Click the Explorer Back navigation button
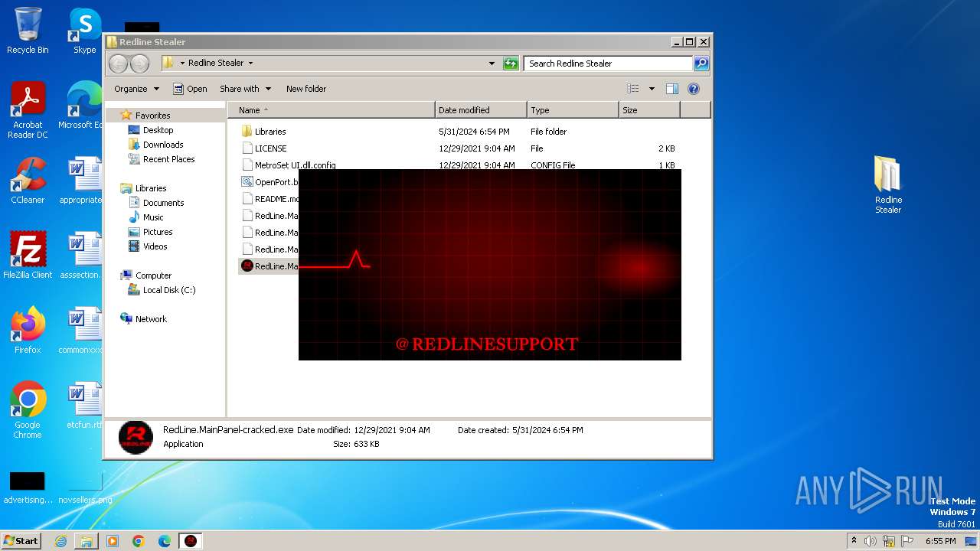The width and height of the screenshot is (980, 551). (x=118, y=64)
